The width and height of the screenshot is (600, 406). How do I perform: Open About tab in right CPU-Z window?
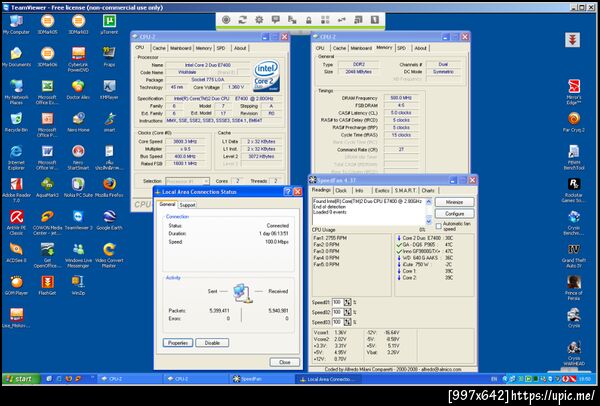coord(421,48)
